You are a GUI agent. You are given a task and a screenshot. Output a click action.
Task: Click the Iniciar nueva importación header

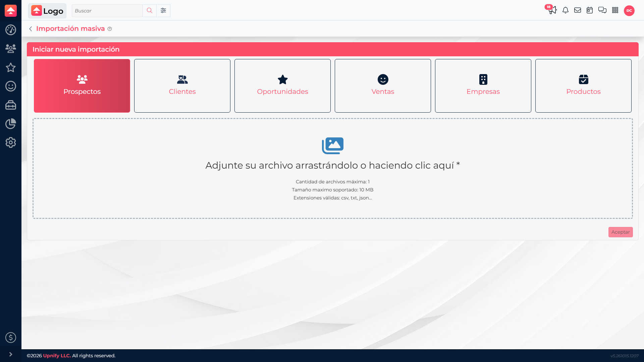pos(333,49)
